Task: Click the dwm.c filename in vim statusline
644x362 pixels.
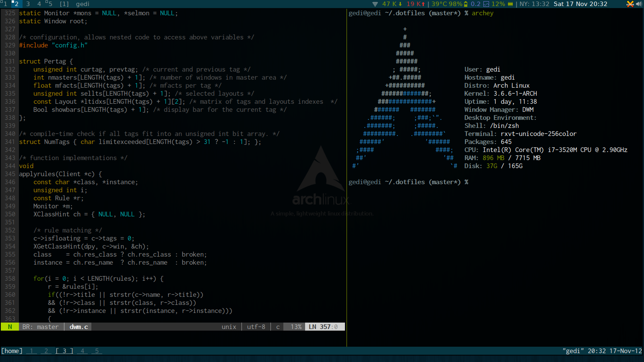Action: pyautogui.click(x=78, y=327)
